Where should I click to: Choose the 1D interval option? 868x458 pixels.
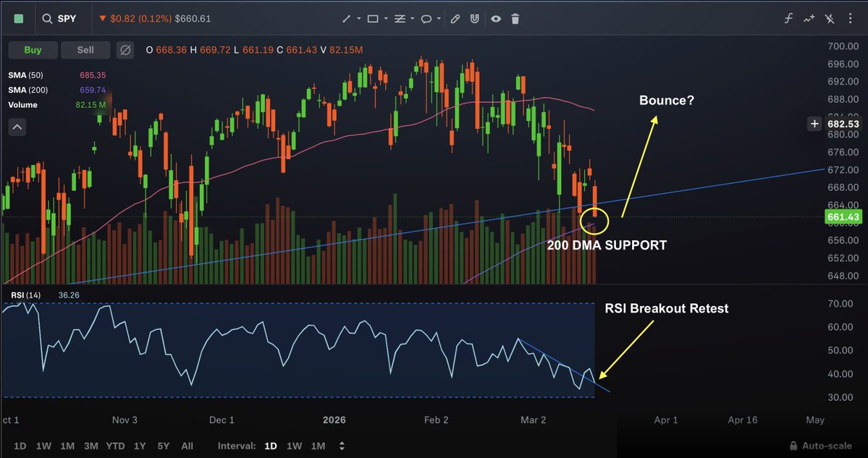coord(271,446)
